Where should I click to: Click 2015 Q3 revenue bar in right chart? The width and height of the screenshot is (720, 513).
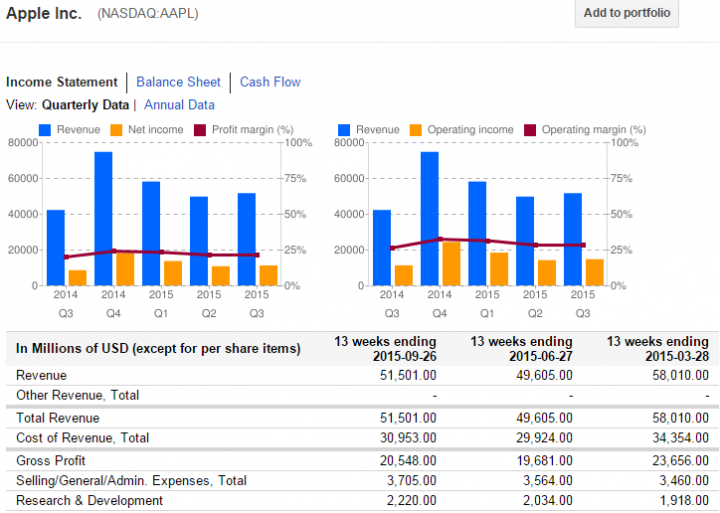(x=573, y=239)
